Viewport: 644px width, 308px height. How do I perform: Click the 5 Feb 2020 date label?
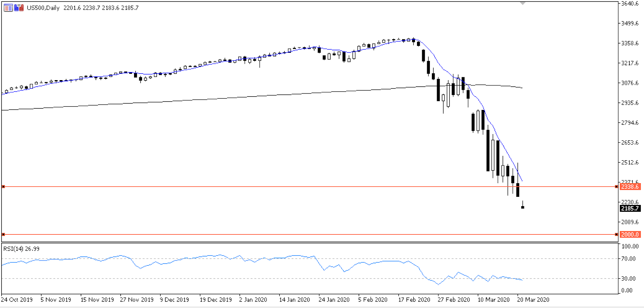tap(373, 300)
